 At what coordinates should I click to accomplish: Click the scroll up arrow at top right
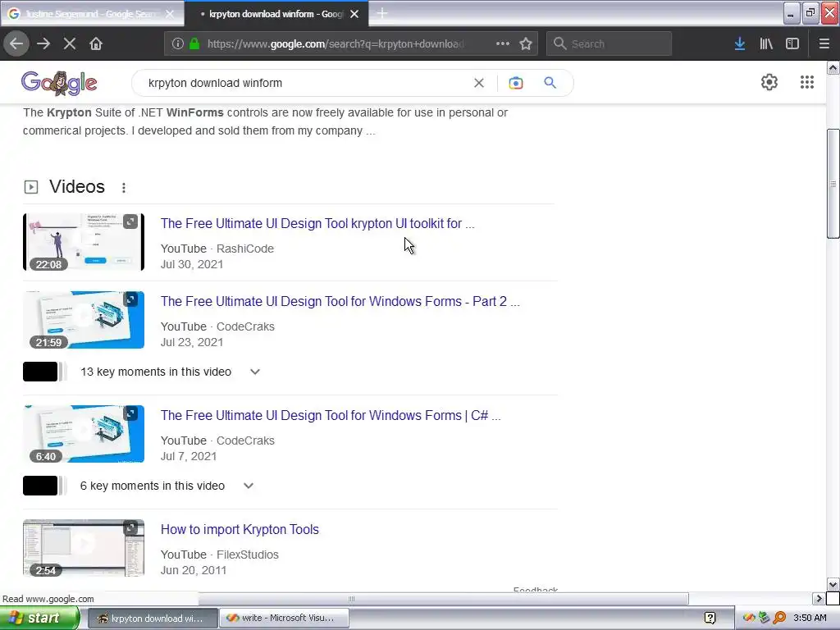[833, 68]
